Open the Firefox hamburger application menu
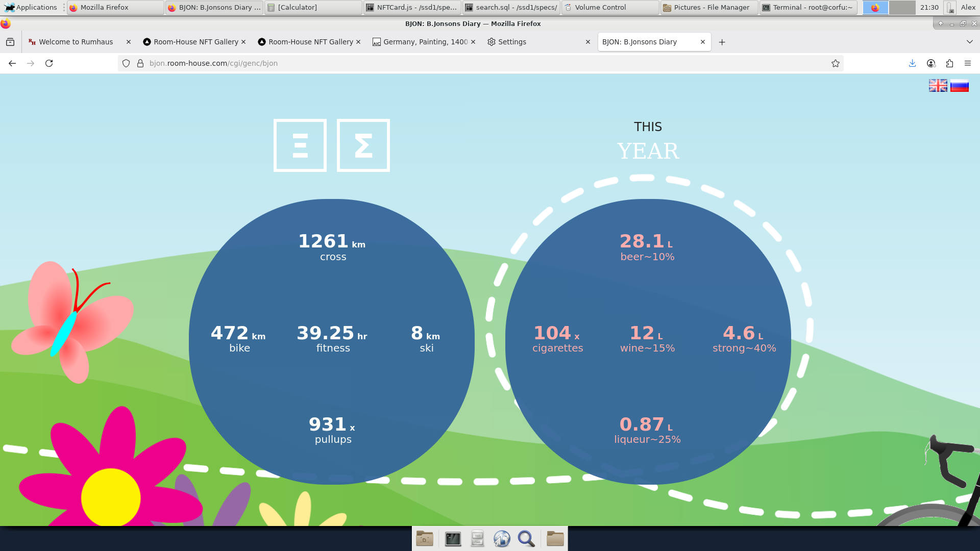The height and width of the screenshot is (551, 980). [968, 63]
